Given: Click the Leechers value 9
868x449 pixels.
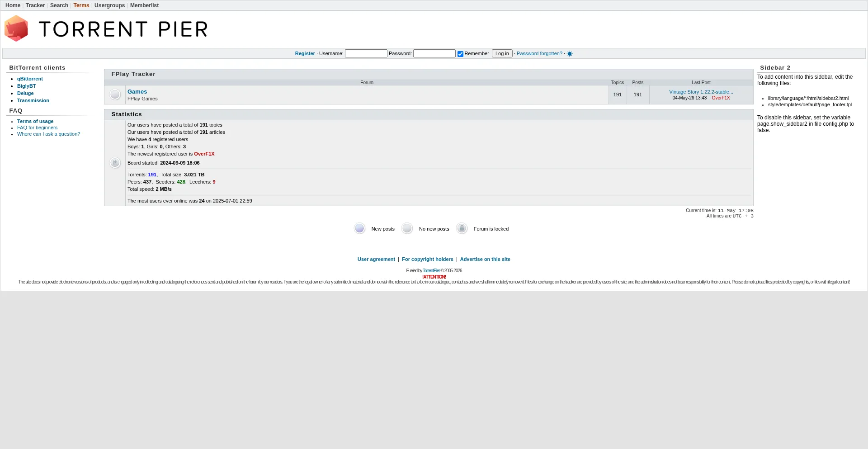Looking at the screenshot, I should [x=214, y=182].
